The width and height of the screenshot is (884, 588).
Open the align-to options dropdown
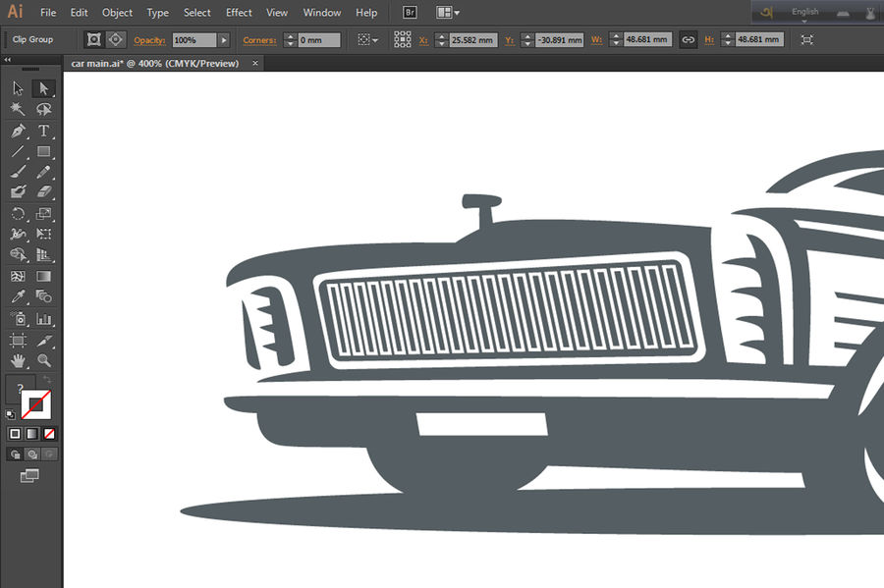[368, 40]
